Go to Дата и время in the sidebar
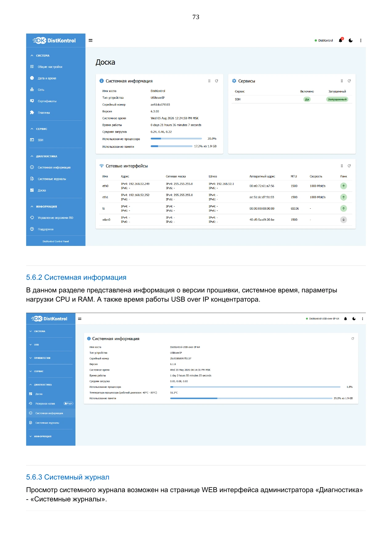The width and height of the screenshot is (392, 554). coord(47,78)
